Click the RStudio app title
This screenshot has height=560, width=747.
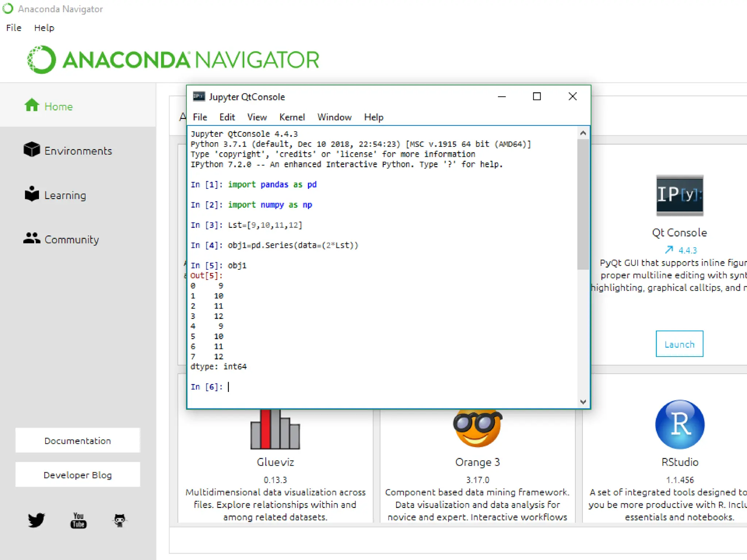coord(680,462)
